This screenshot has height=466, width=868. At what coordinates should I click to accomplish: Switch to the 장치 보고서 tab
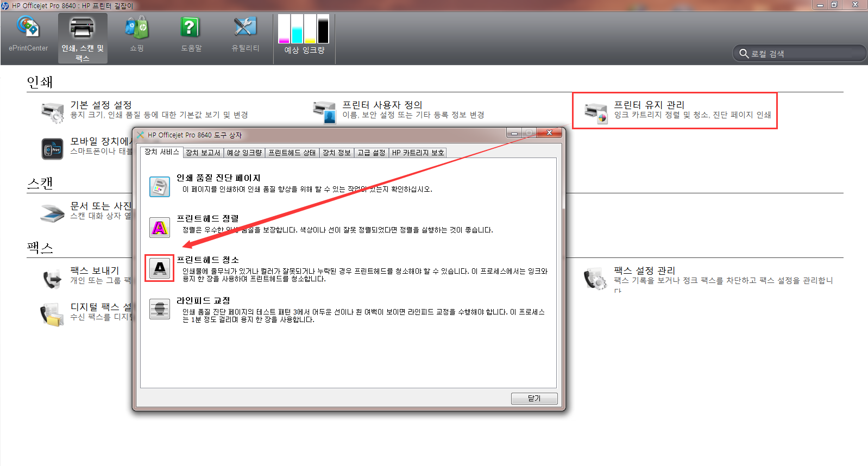click(203, 153)
